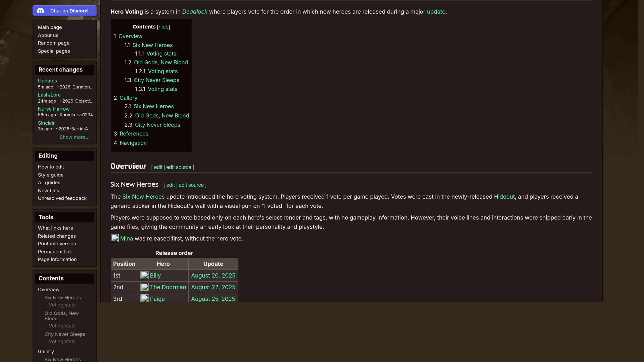Open August 20, 2025 update link
This screenshot has height=362, width=644.
point(213,276)
